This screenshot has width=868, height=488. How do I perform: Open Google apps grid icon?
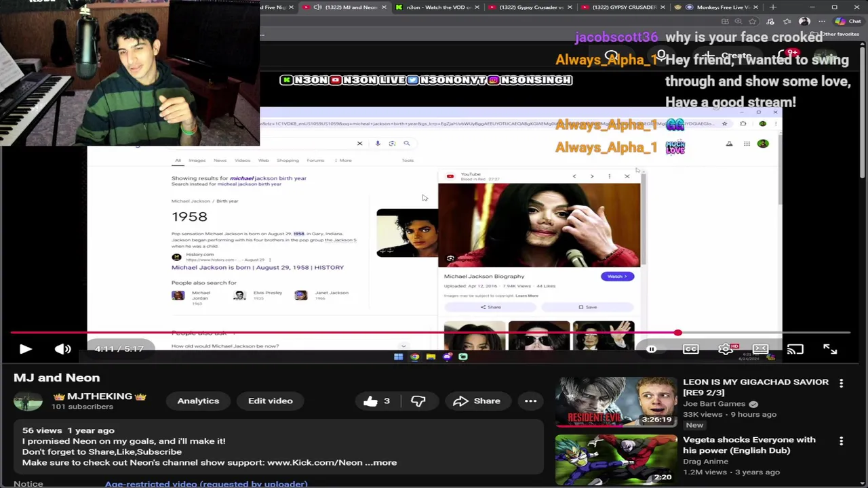(x=747, y=144)
